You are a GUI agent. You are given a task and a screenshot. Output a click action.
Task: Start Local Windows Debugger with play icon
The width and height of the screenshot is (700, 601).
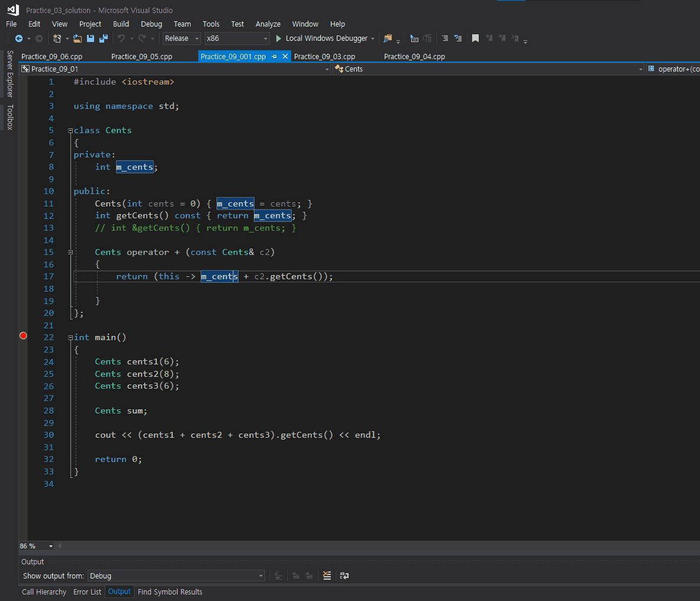(279, 38)
